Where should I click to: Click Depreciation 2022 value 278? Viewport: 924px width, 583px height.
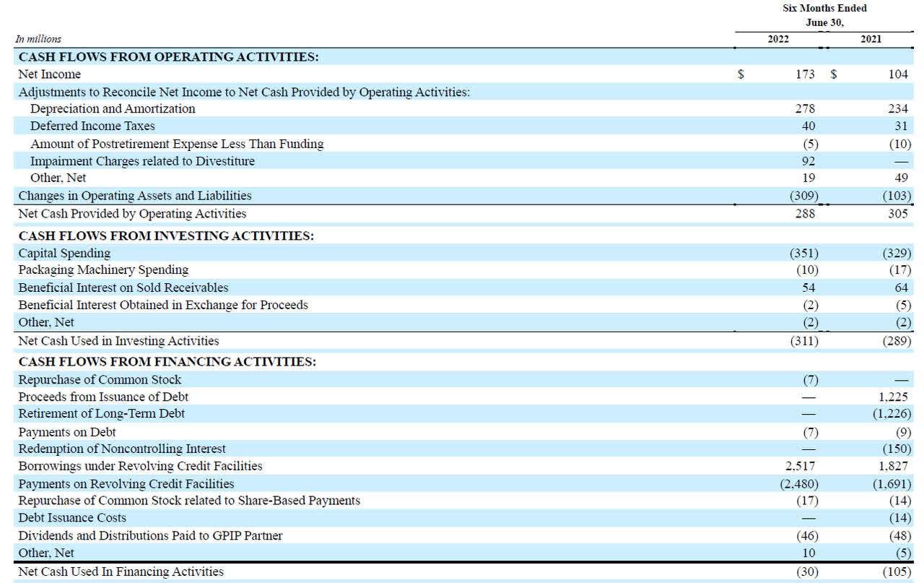click(805, 109)
